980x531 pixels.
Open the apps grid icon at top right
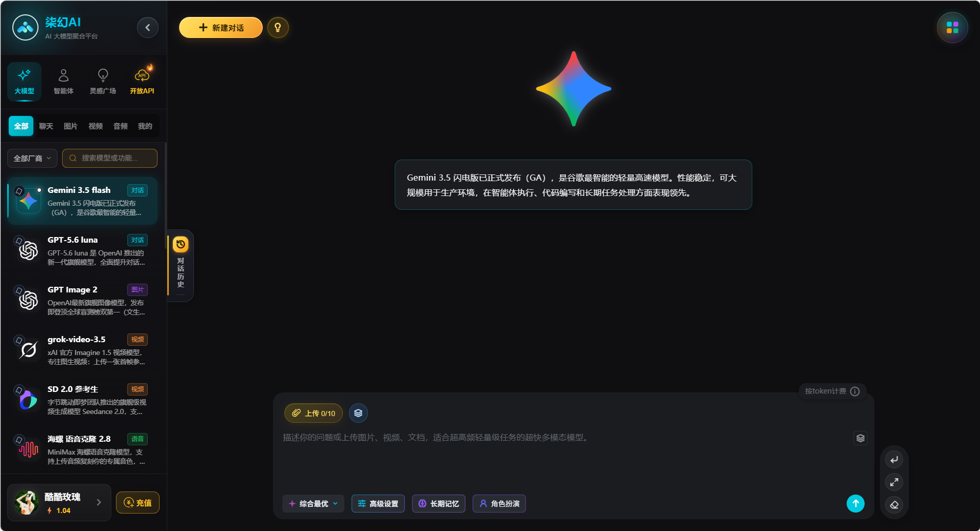point(952,28)
